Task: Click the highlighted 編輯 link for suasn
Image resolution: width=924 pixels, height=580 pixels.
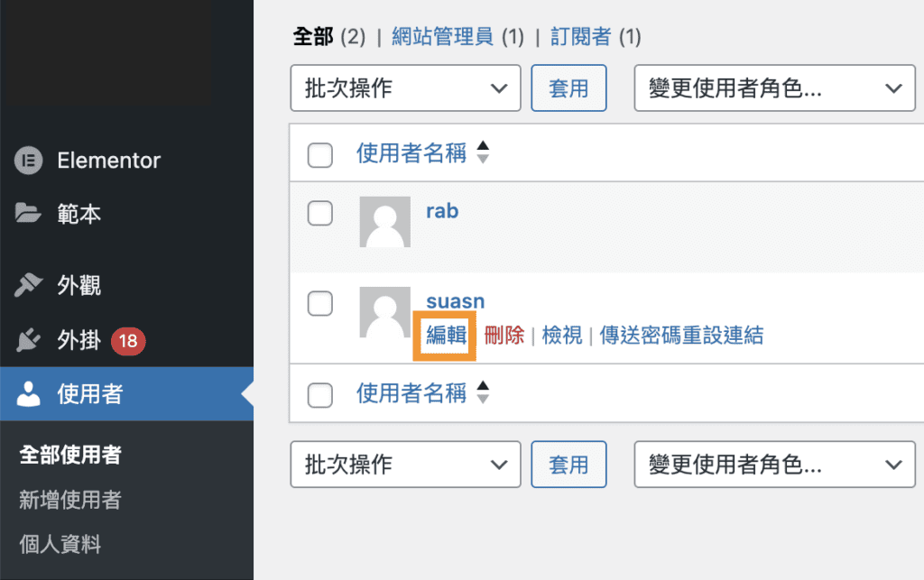Action: 444,335
